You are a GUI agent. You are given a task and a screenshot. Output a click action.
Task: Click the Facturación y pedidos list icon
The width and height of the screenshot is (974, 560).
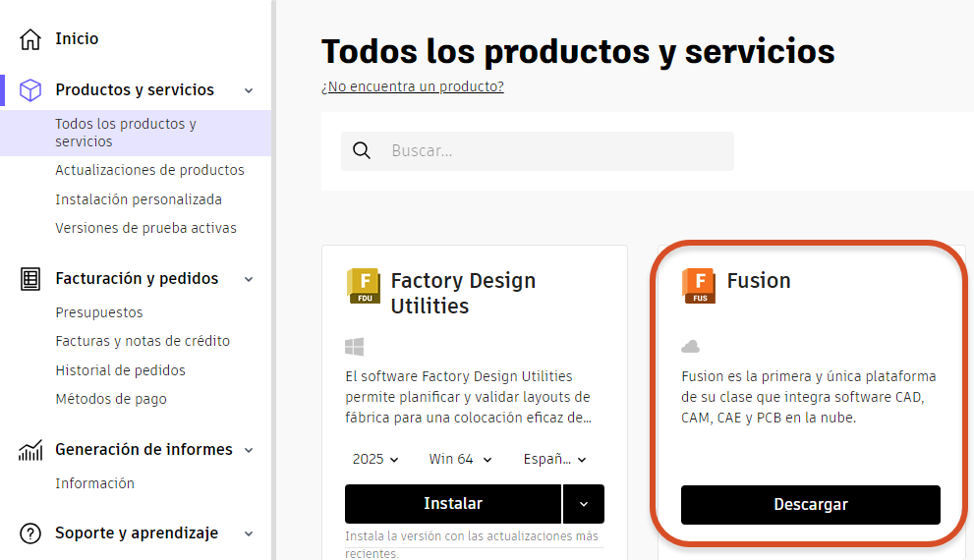[29, 279]
